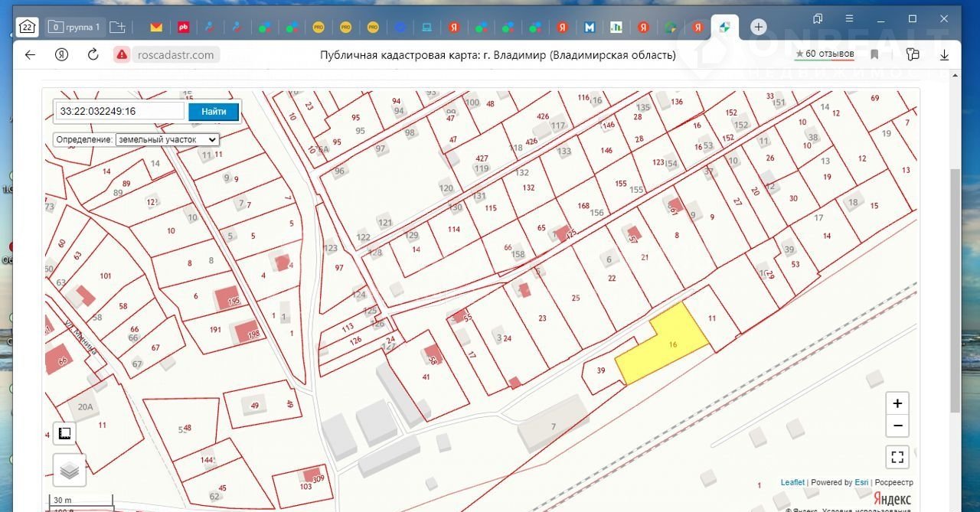Open the browser hamburger menu
The height and width of the screenshot is (512, 980).
[849, 18]
